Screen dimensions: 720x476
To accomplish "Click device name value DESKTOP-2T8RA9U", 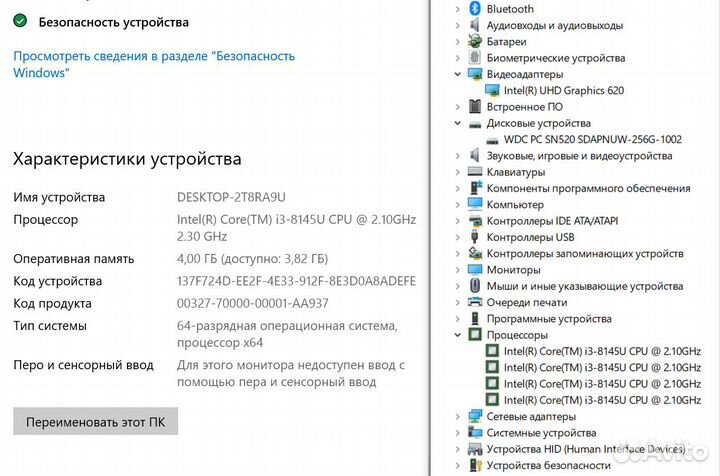I will [x=231, y=197].
